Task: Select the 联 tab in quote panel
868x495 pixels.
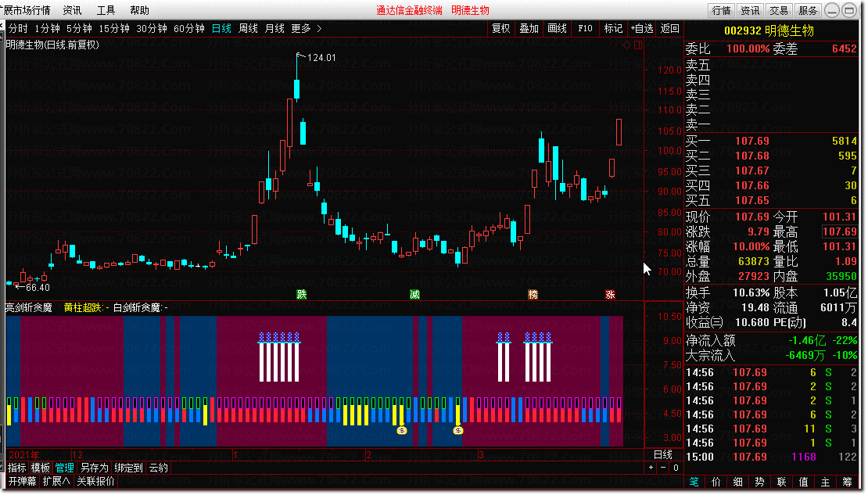Action: pyautogui.click(x=782, y=482)
